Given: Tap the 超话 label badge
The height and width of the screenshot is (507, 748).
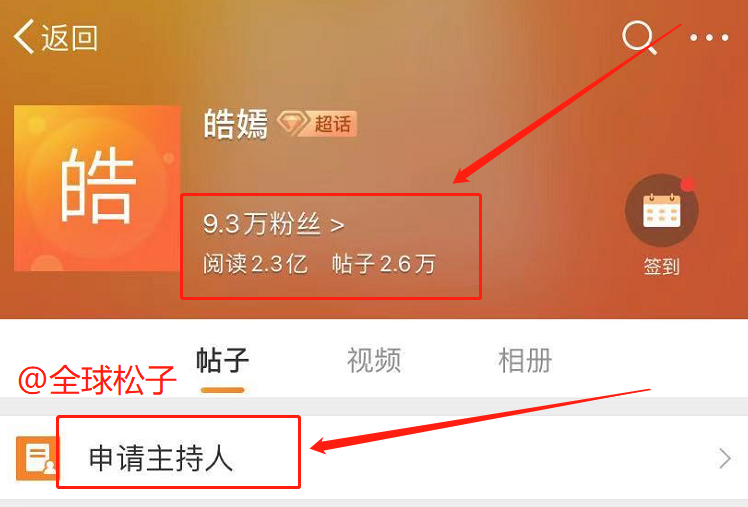Looking at the screenshot, I should pyautogui.click(x=332, y=124).
